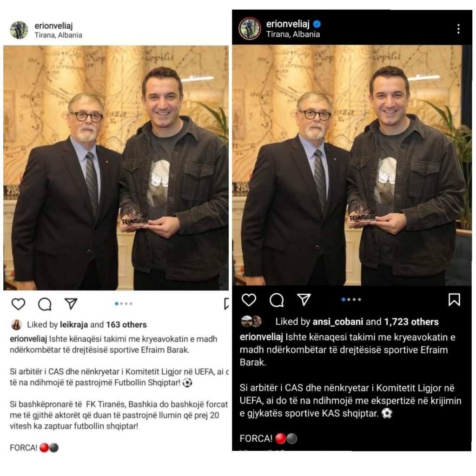Save the dark-mode post with bookmark icon
Image resolution: width=476 pixels, height=476 pixels.
pos(454,300)
